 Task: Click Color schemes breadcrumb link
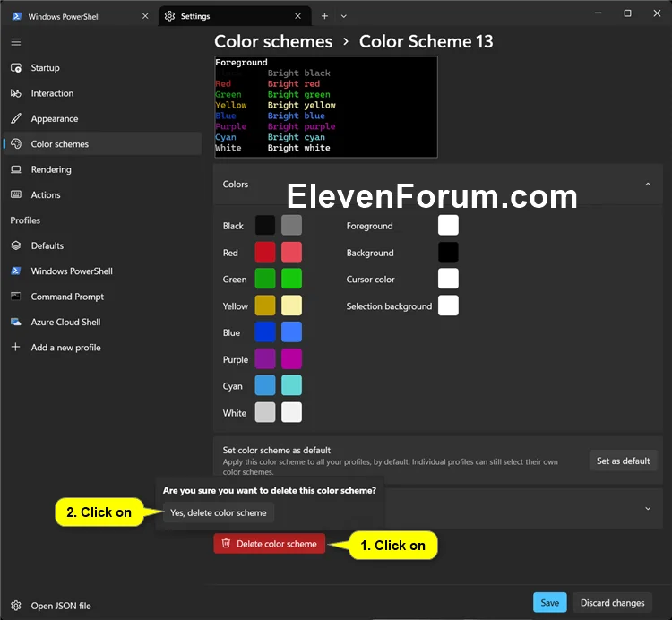coord(273,41)
